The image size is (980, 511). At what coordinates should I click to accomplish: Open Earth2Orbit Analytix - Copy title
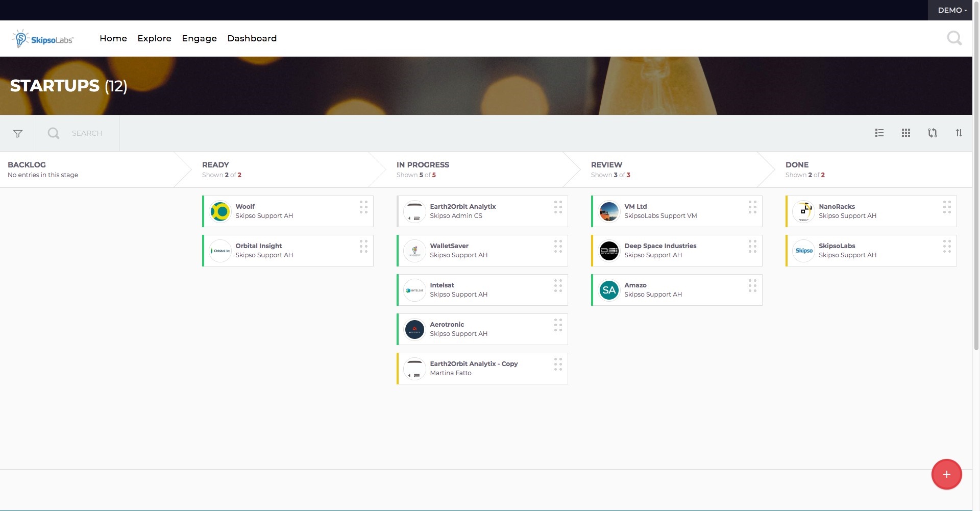click(x=474, y=364)
